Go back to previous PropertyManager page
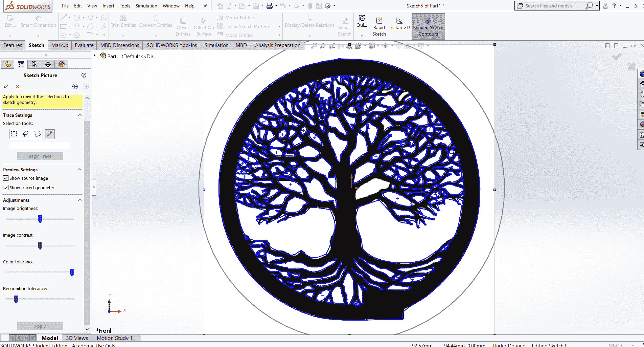644x347 pixels. click(x=75, y=86)
